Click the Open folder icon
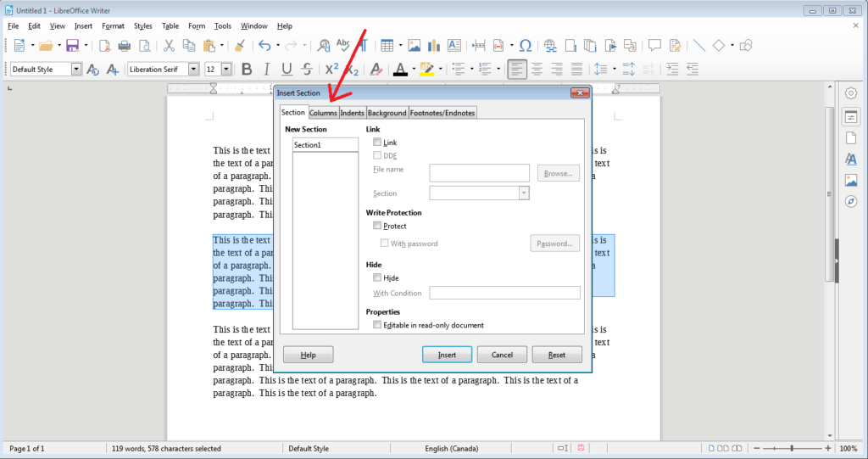 click(46, 46)
